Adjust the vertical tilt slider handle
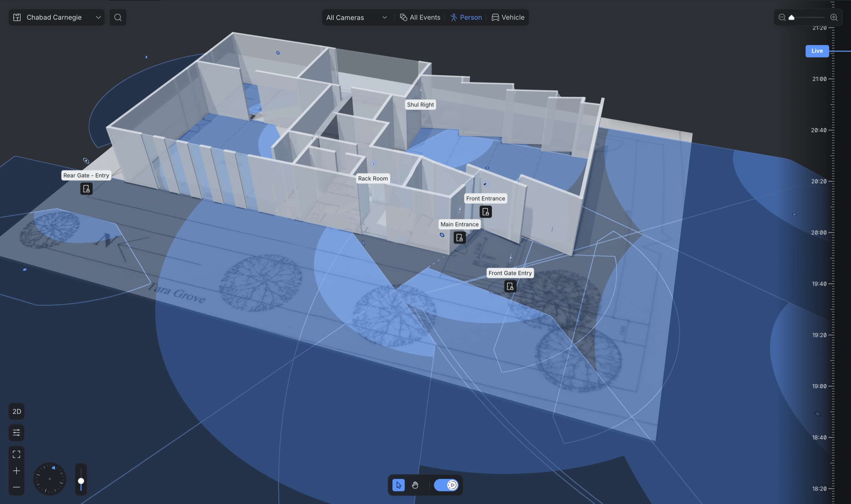This screenshot has width=851, height=504. [x=81, y=481]
